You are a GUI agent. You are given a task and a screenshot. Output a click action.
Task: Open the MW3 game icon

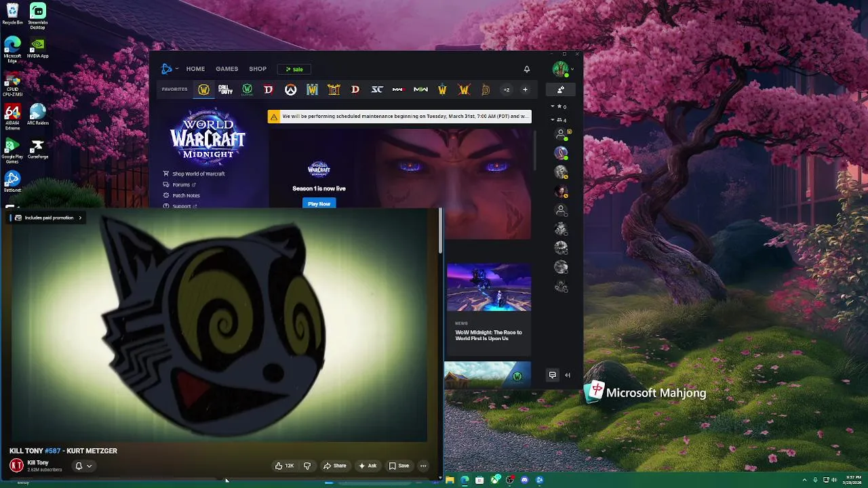pos(399,89)
